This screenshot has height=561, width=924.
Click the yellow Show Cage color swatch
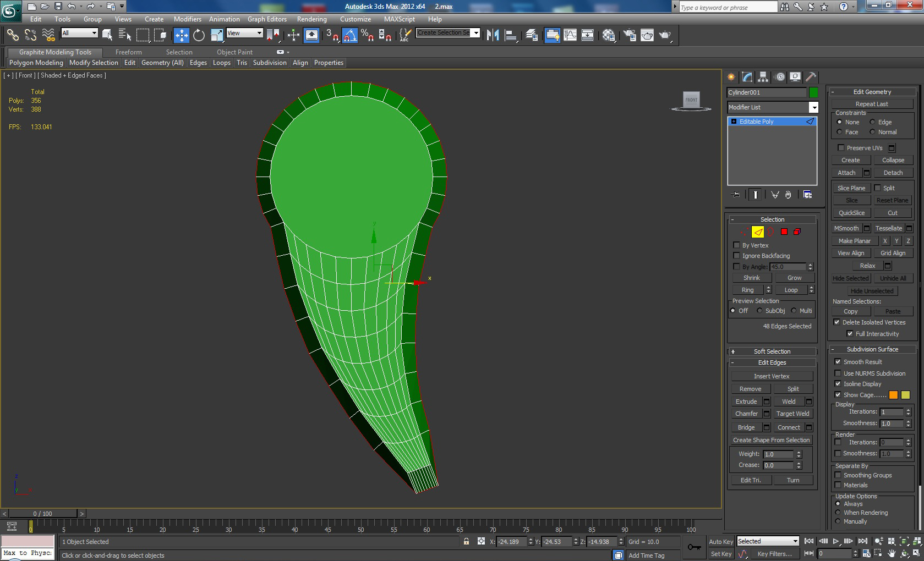(905, 395)
